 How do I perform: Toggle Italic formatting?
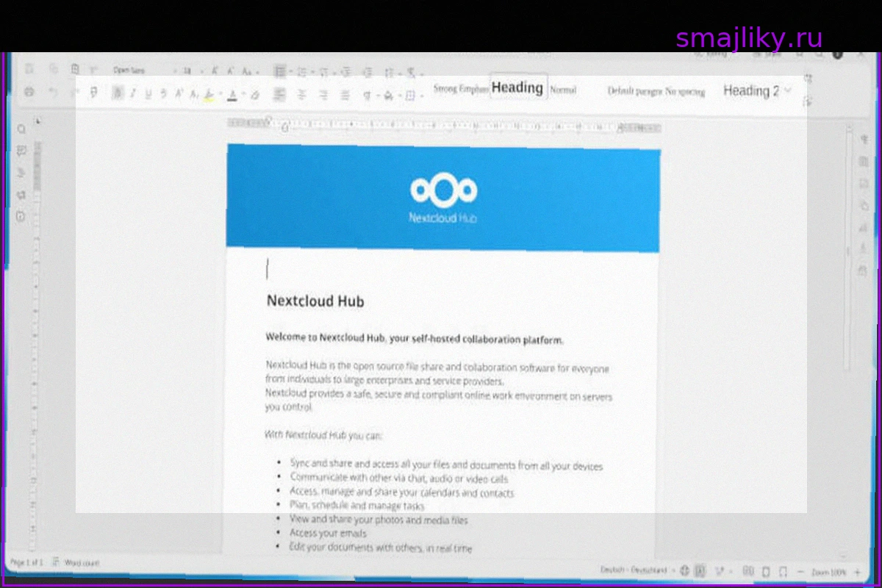coord(133,93)
